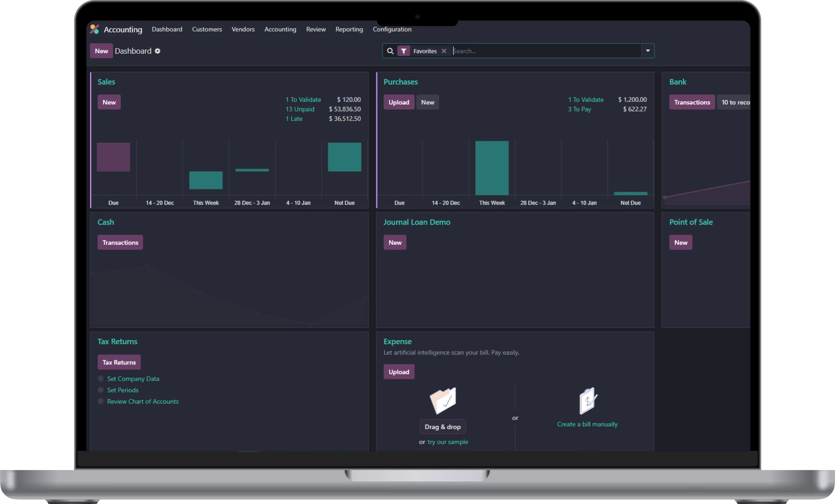Screen dimensions: 835x504
Task: Expand the search options dropdown arrow
Action: point(647,51)
